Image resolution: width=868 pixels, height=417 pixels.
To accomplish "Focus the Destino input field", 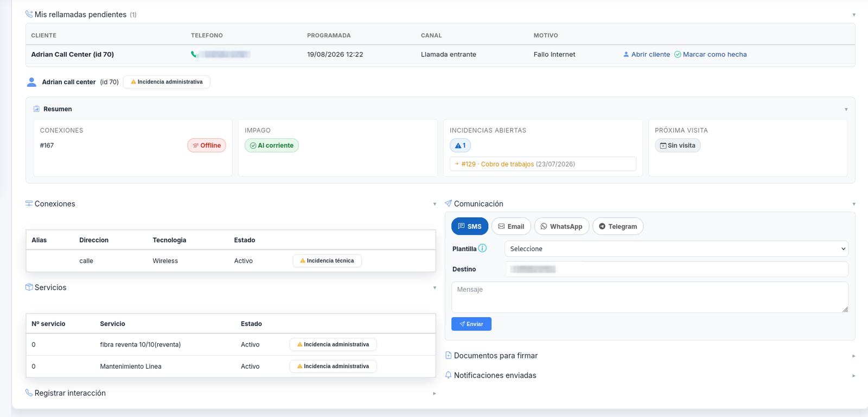I will [677, 269].
